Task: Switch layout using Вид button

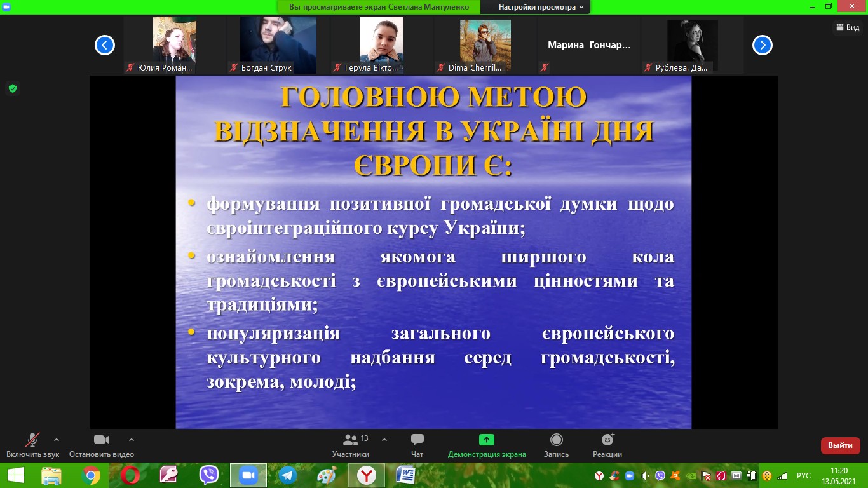Action: coord(848,27)
